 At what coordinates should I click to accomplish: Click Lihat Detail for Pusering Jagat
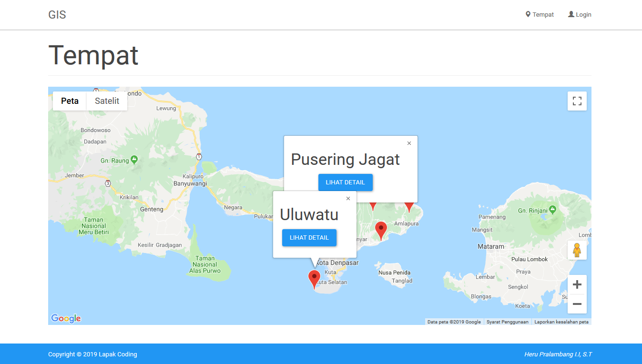(345, 182)
